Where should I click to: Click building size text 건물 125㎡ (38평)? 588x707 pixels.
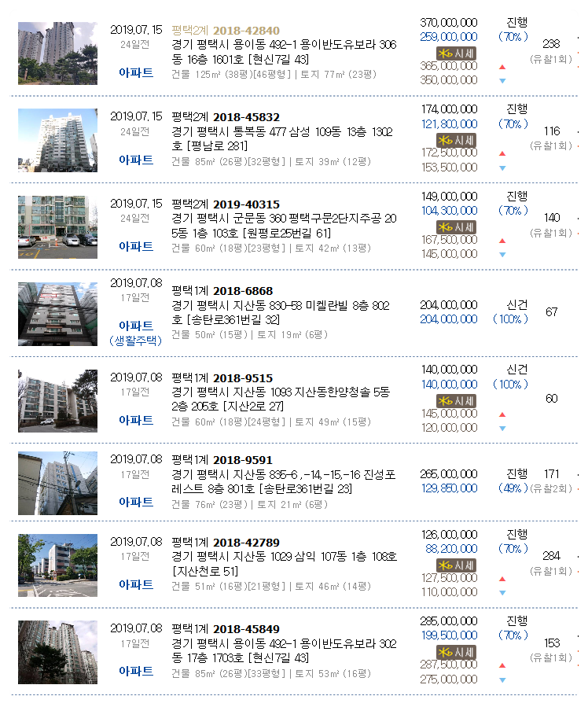[211, 75]
